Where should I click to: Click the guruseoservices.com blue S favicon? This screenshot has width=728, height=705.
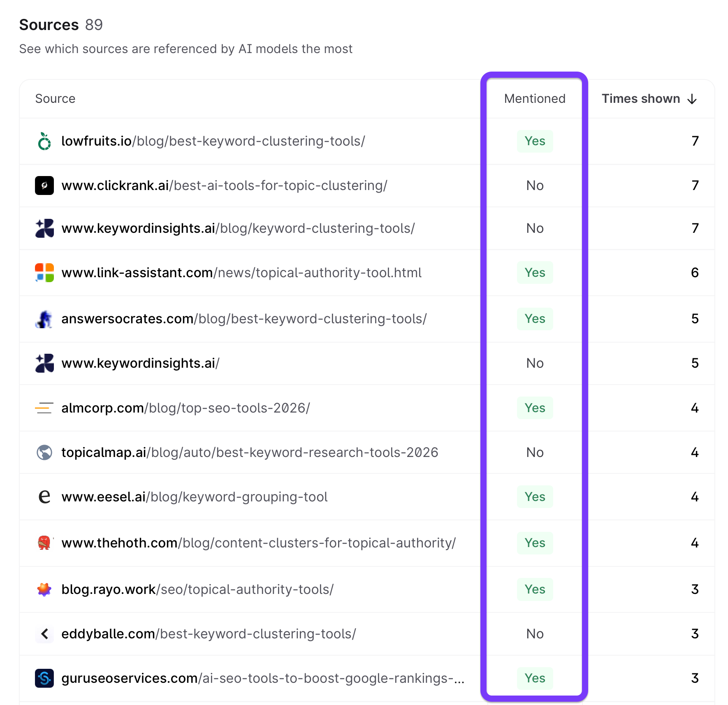pos(44,678)
